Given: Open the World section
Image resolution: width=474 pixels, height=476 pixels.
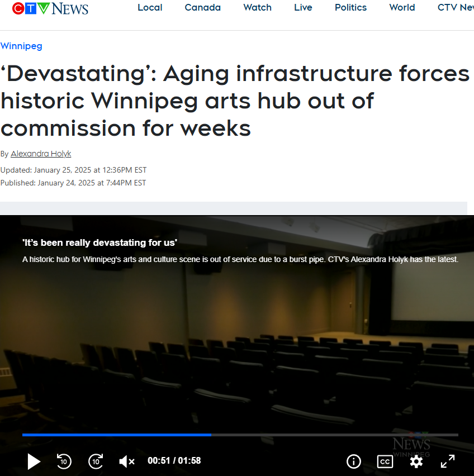Looking at the screenshot, I should (402, 7).
